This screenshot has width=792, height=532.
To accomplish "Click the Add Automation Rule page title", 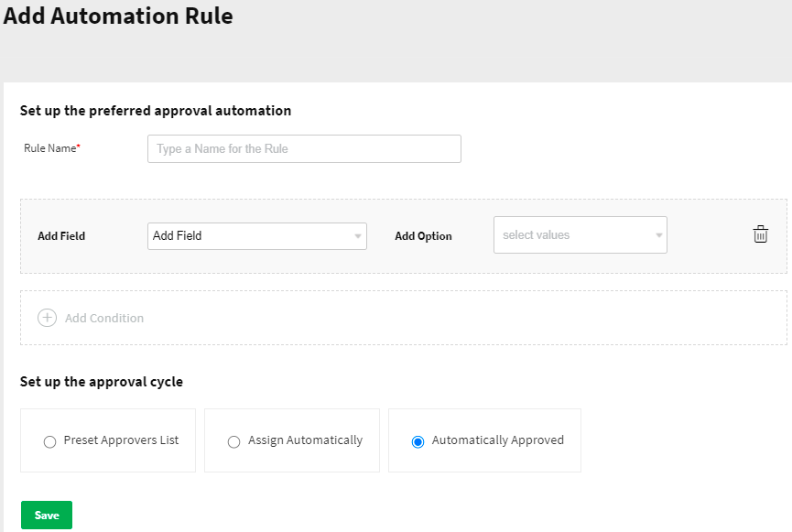I will [x=118, y=16].
